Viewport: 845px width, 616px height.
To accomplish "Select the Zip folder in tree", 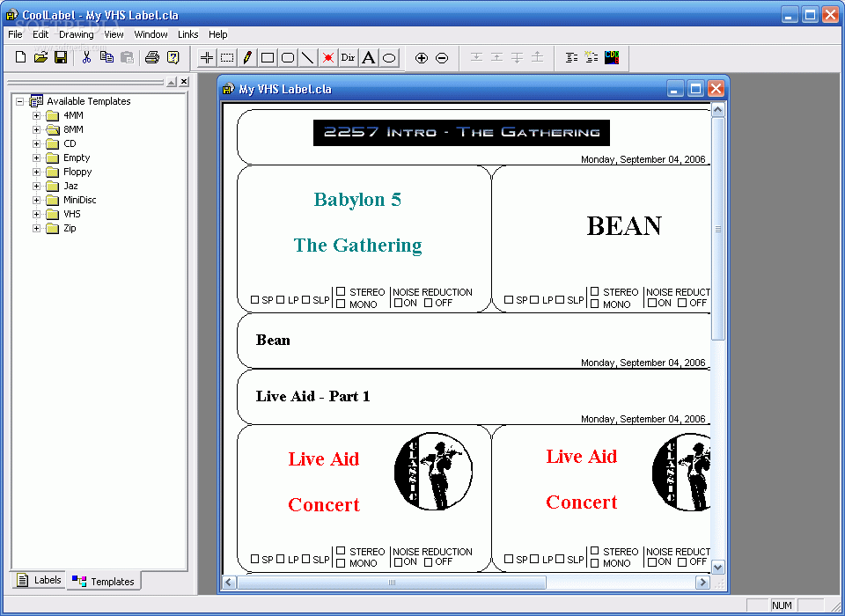I will click(70, 228).
